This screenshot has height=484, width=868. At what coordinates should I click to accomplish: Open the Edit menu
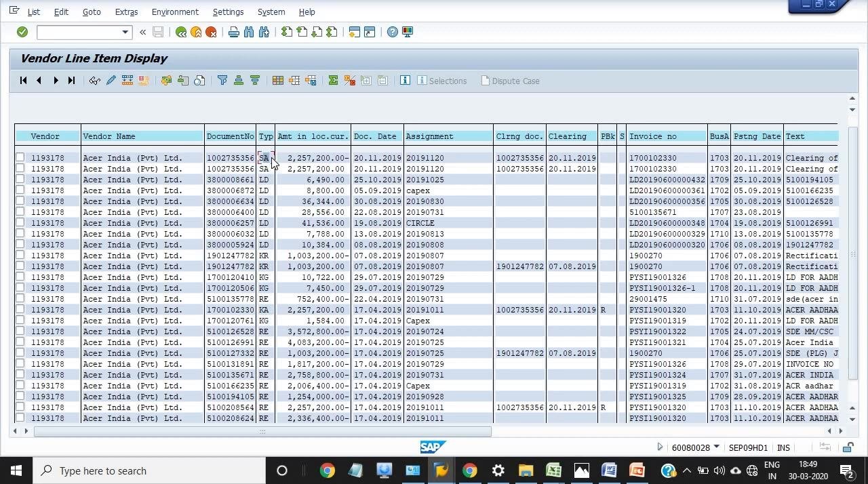pos(61,12)
